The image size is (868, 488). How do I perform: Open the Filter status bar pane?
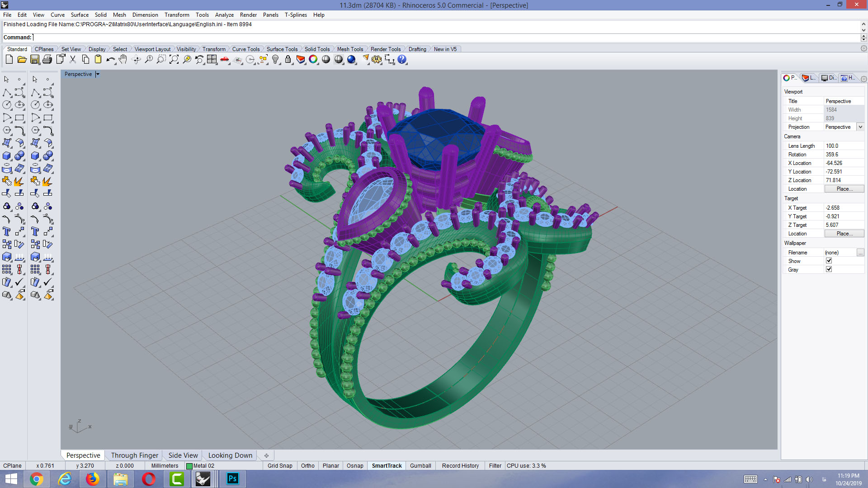click(x=495, y=466)
